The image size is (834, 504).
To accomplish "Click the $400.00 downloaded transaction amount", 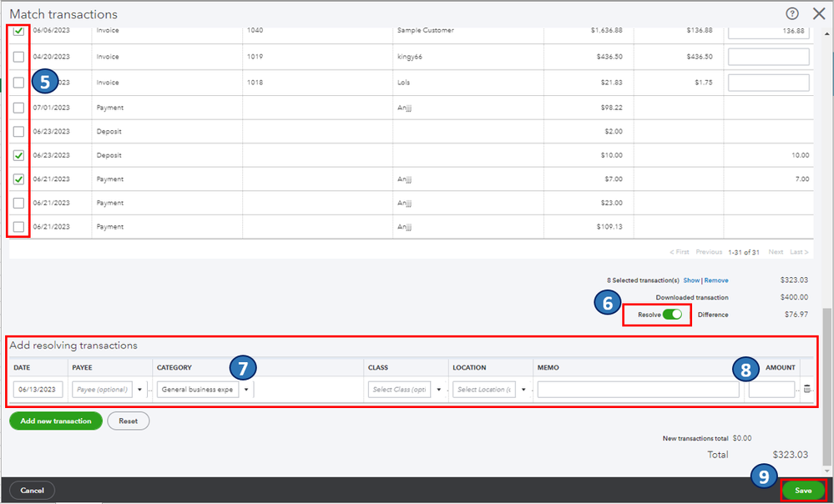I will click(x=794, y=297).
